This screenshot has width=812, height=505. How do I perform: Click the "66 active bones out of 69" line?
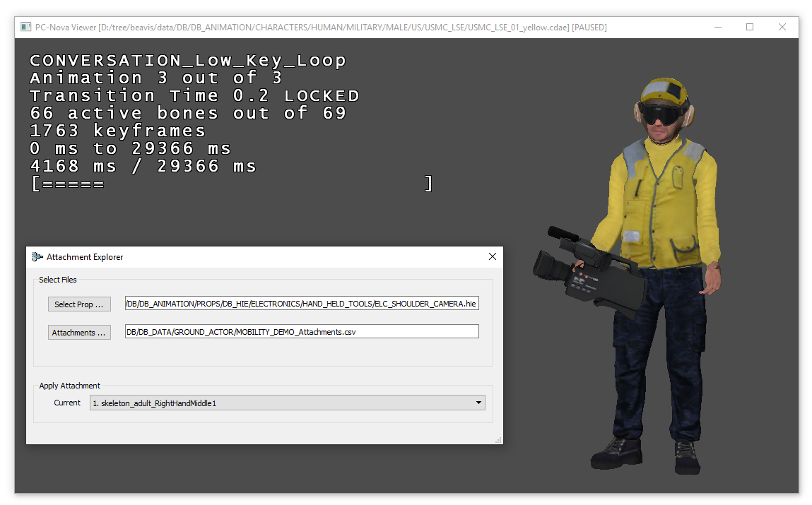(188, 113)
